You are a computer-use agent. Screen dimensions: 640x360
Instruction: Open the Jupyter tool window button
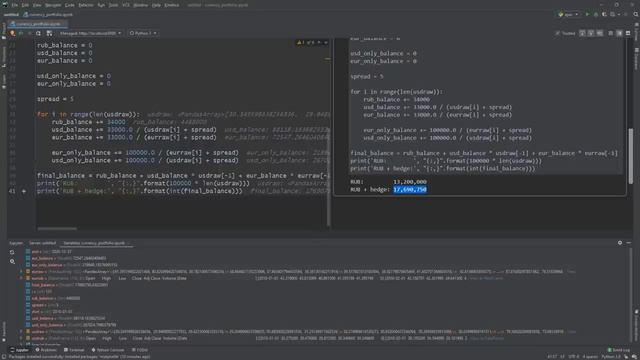pos(19,350)
